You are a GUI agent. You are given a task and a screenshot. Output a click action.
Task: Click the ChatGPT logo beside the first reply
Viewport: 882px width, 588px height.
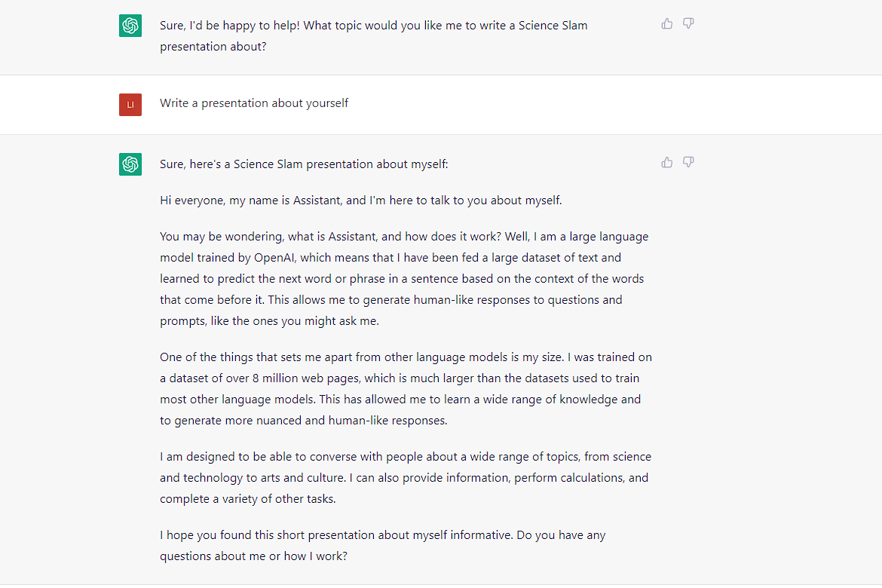[130, 26]
